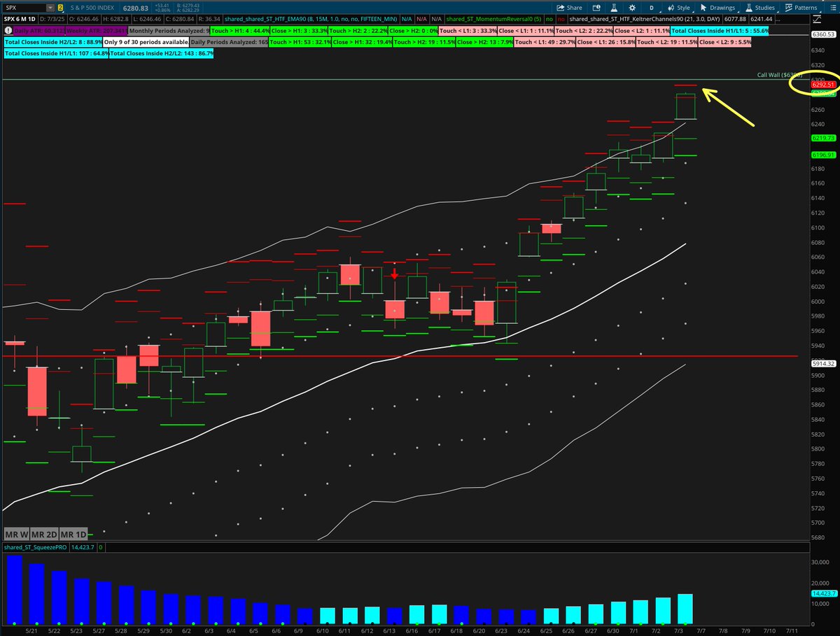This screenshot has width=840, height=636.
Task: Open chart settings gear icon
Action: 632,8
